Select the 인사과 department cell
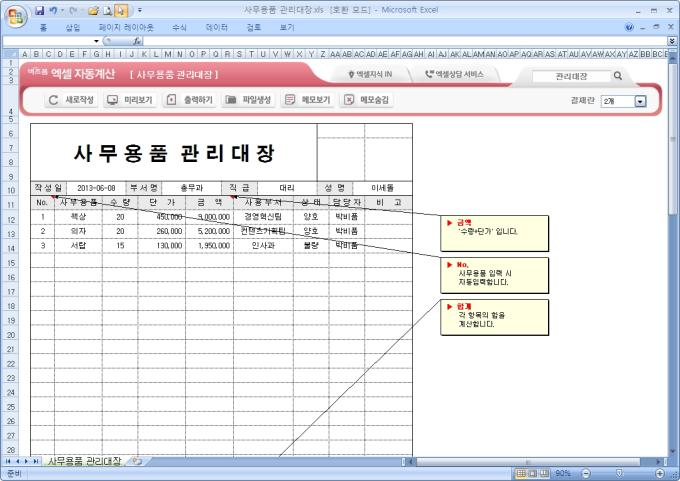Screen dimensions: 680x481 pos(263,245)
